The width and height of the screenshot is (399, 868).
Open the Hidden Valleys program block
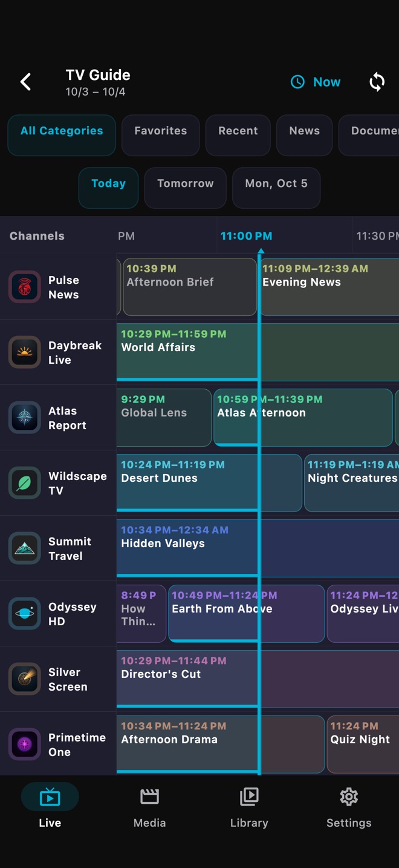258,548
